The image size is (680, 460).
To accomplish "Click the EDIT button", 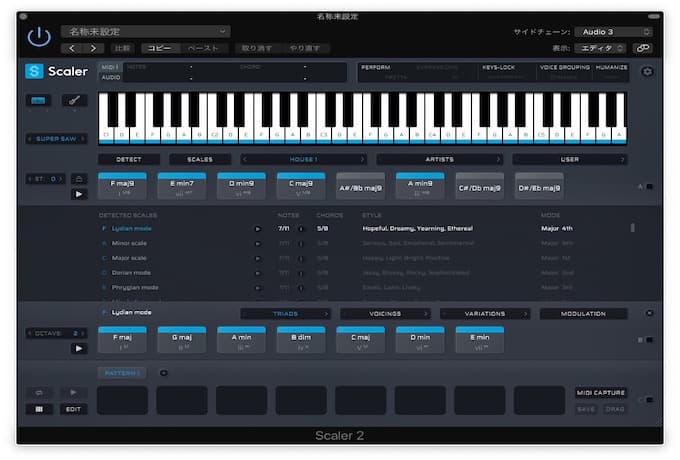I will point(73,409).
